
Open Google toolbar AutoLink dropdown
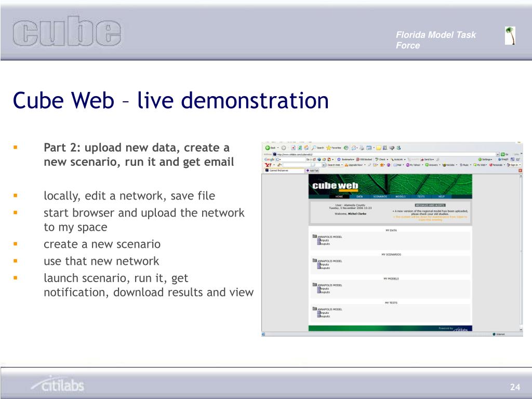point(398,159)
